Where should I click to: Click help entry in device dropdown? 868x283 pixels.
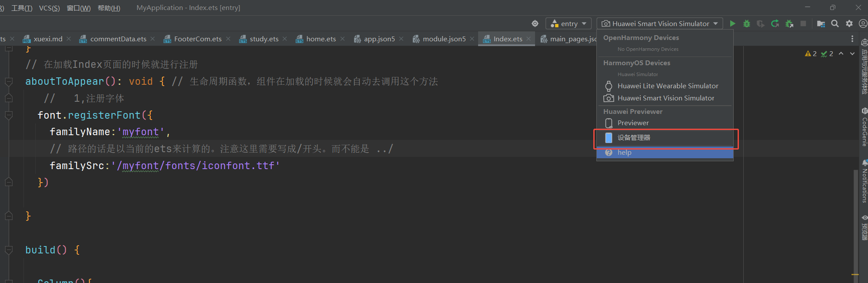click(665, 152)
